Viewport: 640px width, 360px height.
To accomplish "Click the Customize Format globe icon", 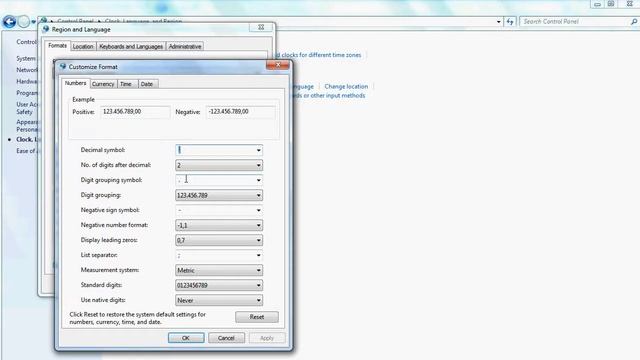I will (63, 66).
